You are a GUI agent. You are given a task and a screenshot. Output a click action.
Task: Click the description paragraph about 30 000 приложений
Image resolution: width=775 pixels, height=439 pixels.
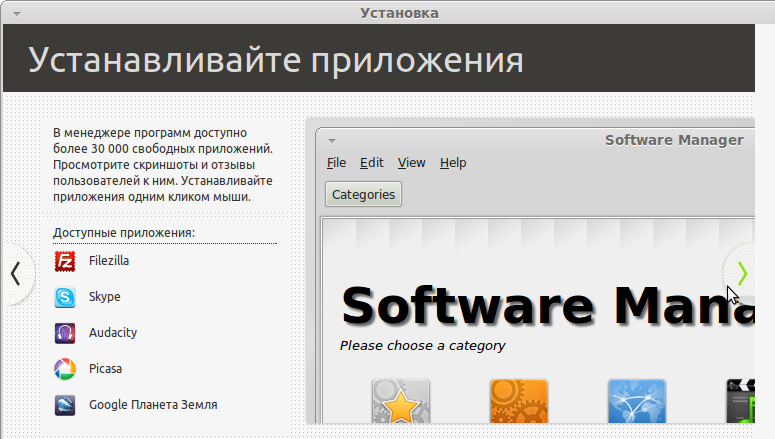[x=163, y=165]
